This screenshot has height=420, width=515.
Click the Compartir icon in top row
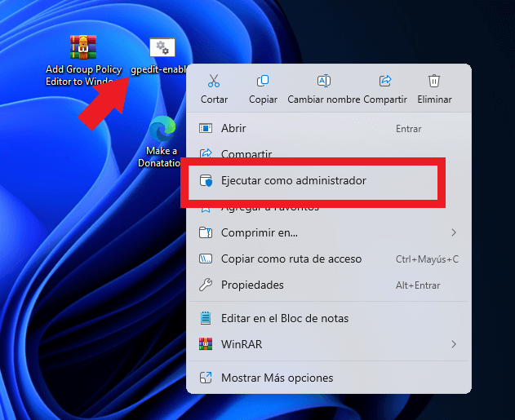[x=385, y=81]
